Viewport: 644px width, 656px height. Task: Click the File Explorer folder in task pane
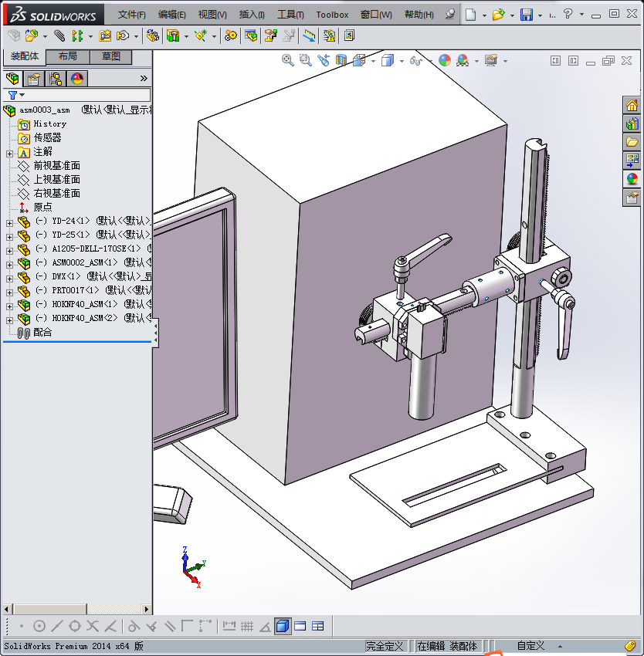[x=632, y=142]
